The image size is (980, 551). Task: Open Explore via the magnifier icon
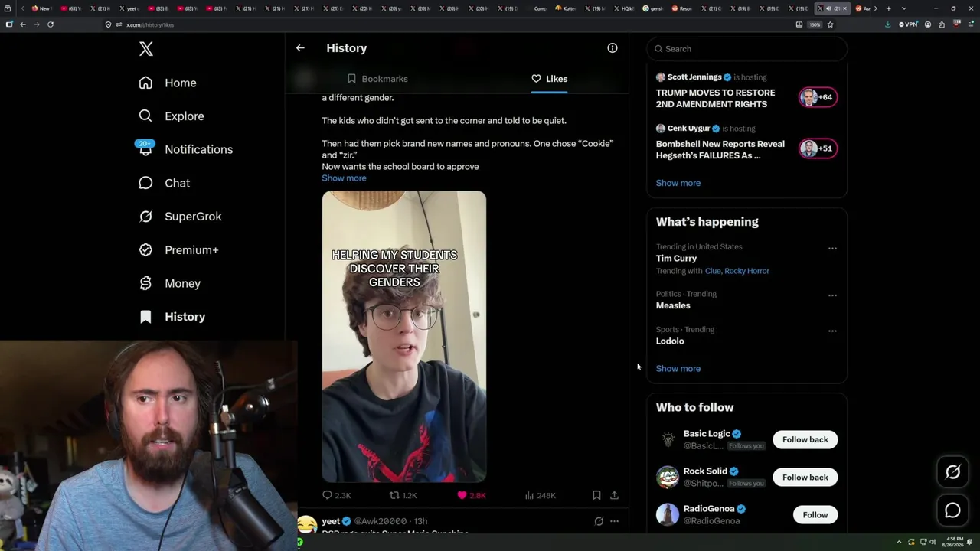point(145,116)
